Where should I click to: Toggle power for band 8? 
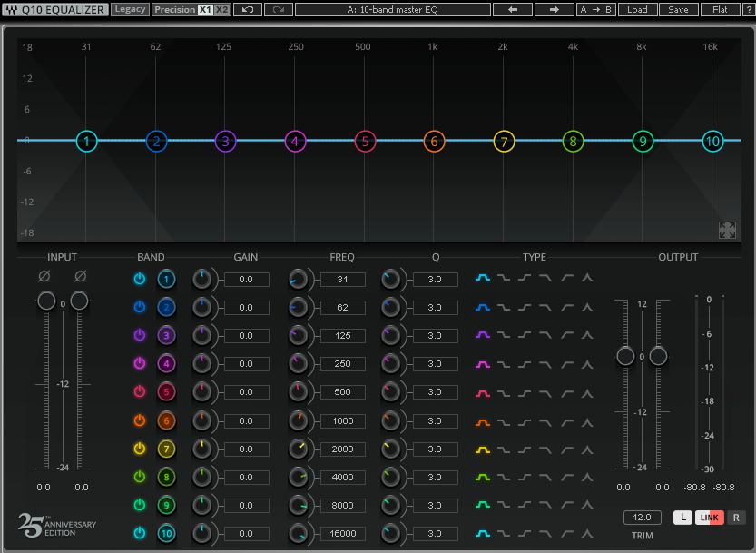pyautogui.click(x=140, y=477)
